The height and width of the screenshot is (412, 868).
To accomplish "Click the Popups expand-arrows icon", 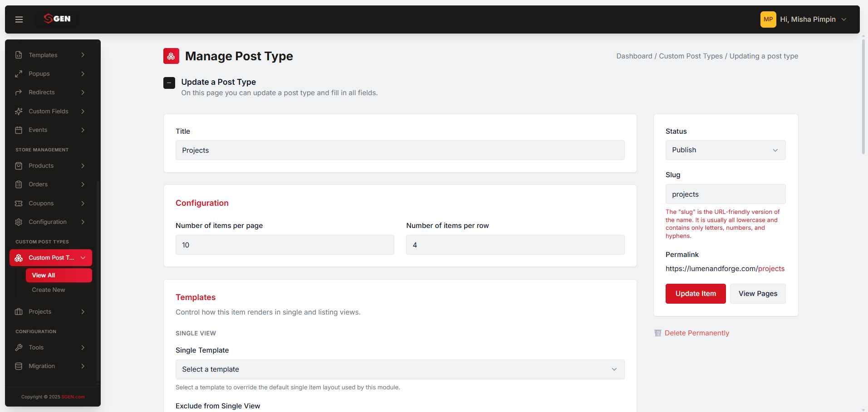I will 19,73.
